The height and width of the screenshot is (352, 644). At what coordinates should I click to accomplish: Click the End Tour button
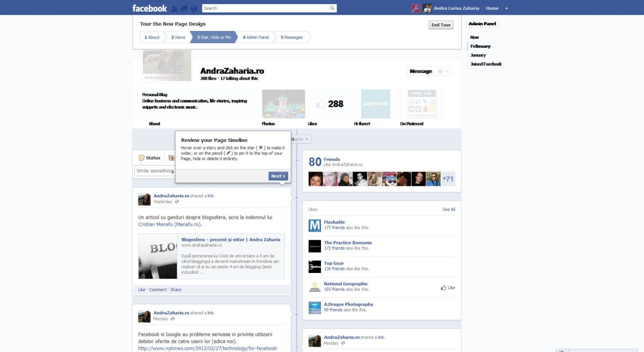pyautogui.click(x=441, y=25)
